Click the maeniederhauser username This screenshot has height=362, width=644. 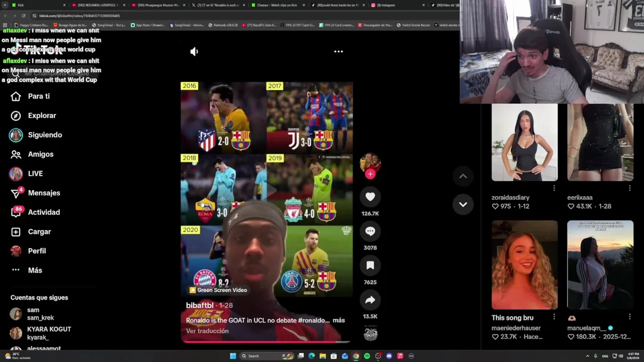[516, 328]
